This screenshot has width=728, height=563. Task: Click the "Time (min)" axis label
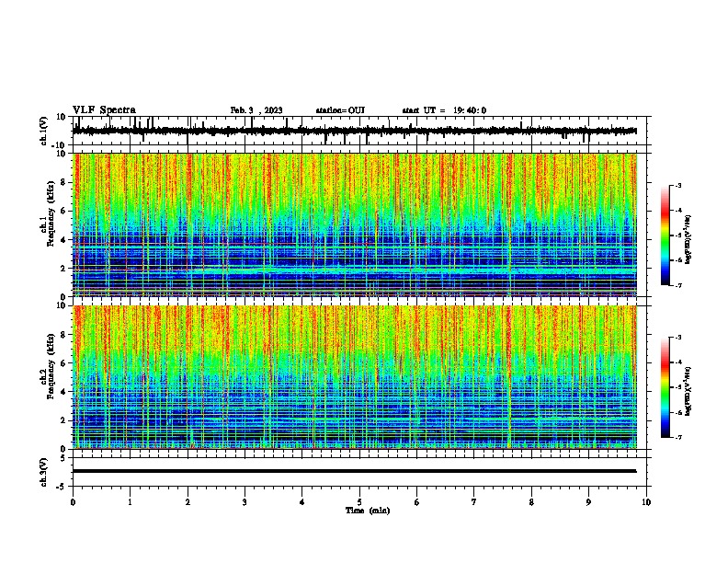368,511
